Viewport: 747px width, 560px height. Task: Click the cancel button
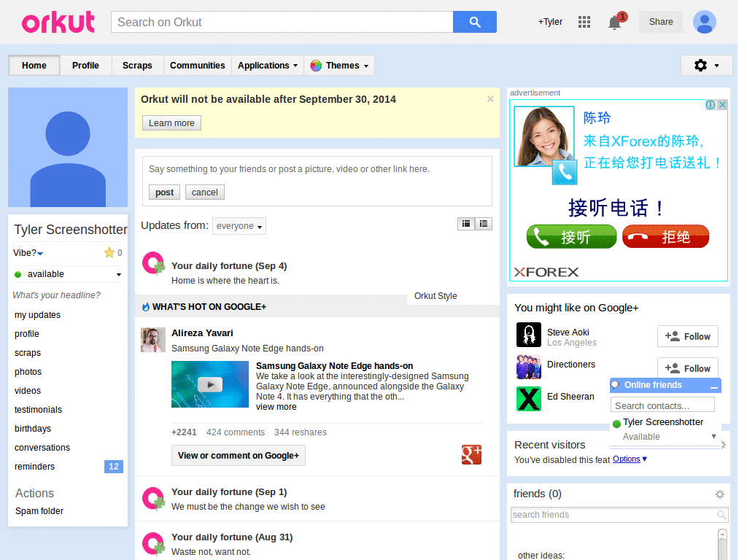point(205,192)
